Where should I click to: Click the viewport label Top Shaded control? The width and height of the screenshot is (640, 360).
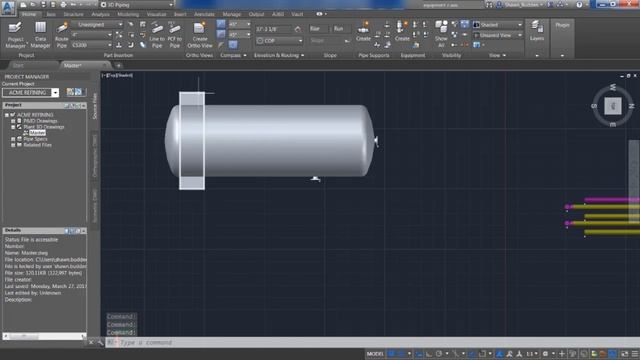[x=118, y=75]
